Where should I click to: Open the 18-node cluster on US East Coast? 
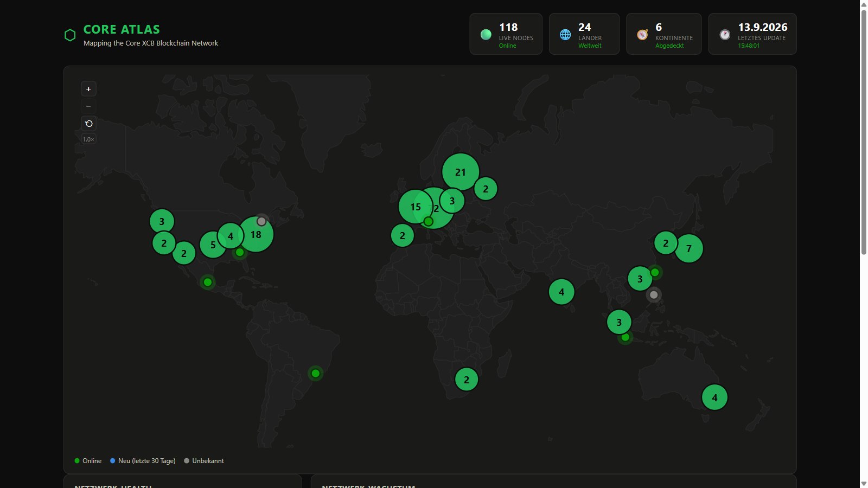[256, 234]
